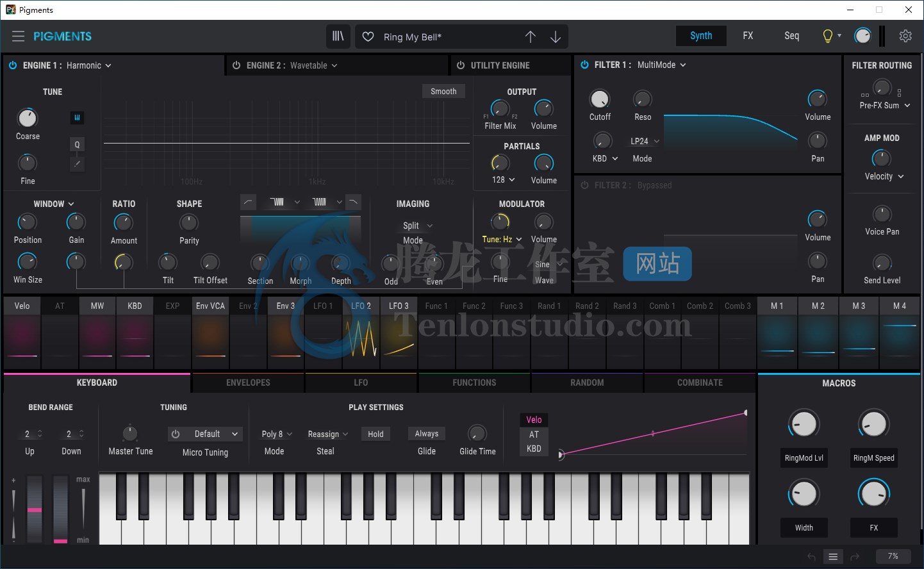Open the Reassign steal dropdown
Image resolution: width=924 pixels, height=569 pixels.
328,434
